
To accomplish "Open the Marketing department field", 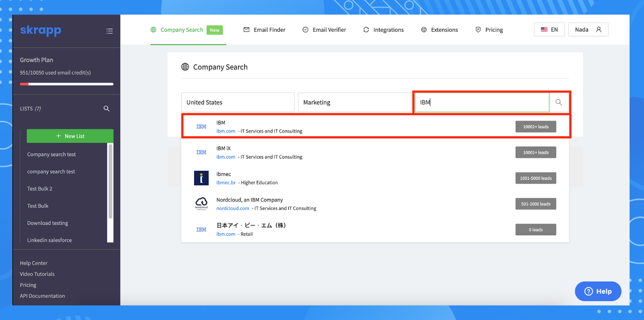I will [x=355, y=102].
